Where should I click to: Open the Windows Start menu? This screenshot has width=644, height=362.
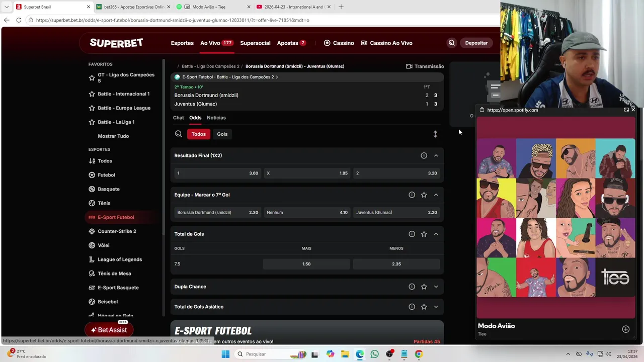click(225, 354)
